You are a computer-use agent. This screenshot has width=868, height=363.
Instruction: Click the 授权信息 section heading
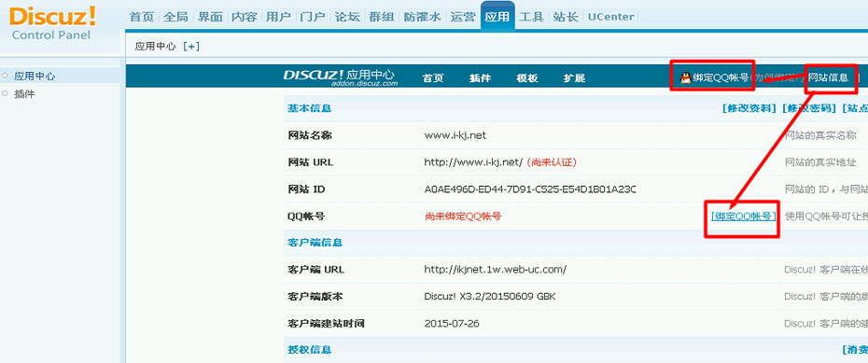click(310, 350)
